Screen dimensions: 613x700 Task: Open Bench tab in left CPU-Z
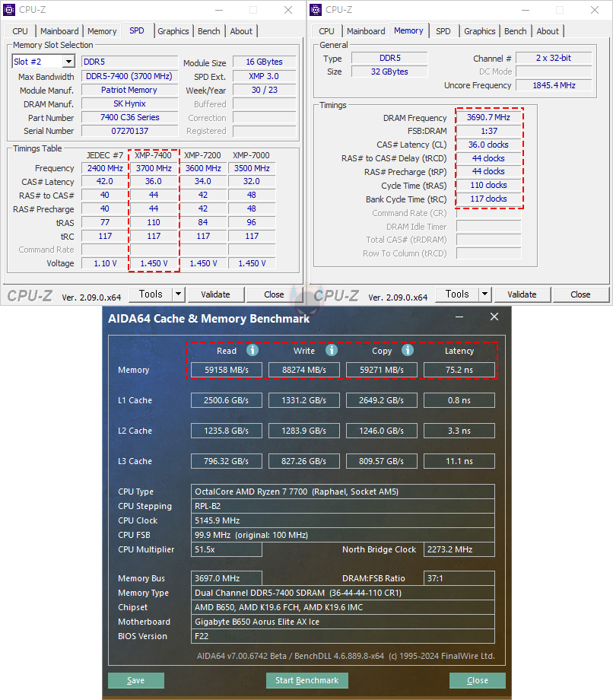pyautogui.click(x=209, y=31)
